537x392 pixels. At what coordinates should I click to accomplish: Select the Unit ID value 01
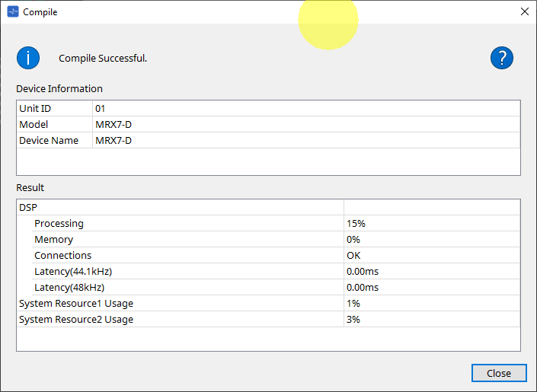pos(100,109)
